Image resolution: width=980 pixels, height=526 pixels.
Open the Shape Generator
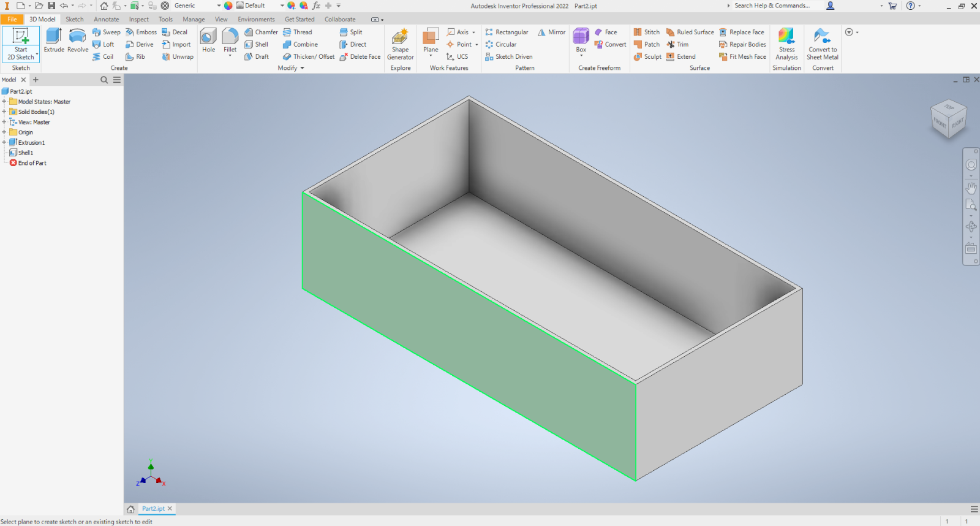pyautogui.click(x=400, y=44)
